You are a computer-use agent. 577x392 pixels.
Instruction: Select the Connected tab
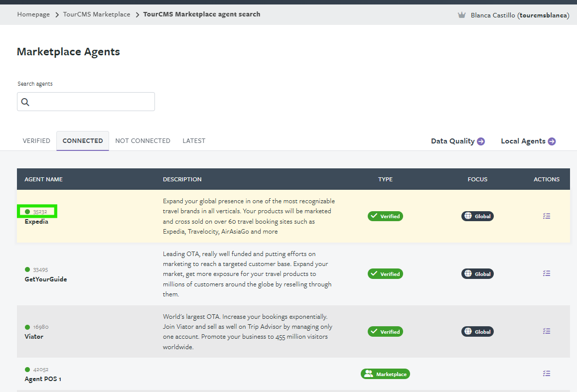(83, 141)
